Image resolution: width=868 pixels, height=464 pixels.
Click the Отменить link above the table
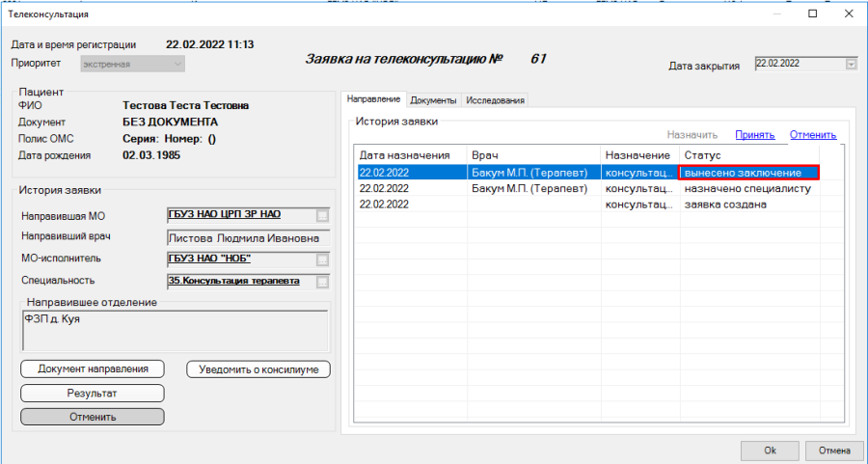click(x=813, y=134)
